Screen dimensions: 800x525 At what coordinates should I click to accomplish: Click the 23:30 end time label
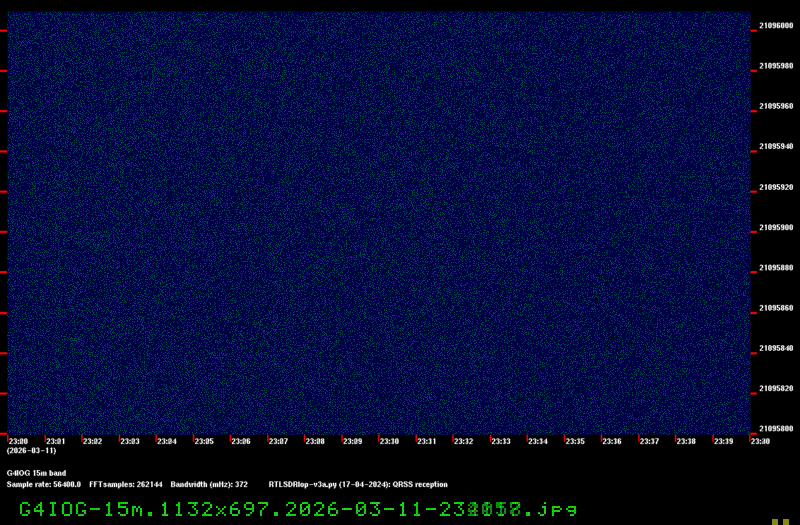[x=760, y=441]
